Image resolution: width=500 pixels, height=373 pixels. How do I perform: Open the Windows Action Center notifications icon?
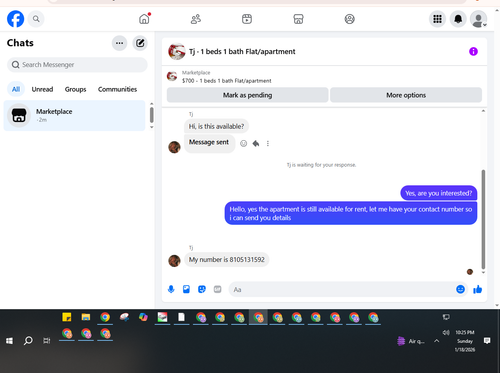(x=487, y=341)
